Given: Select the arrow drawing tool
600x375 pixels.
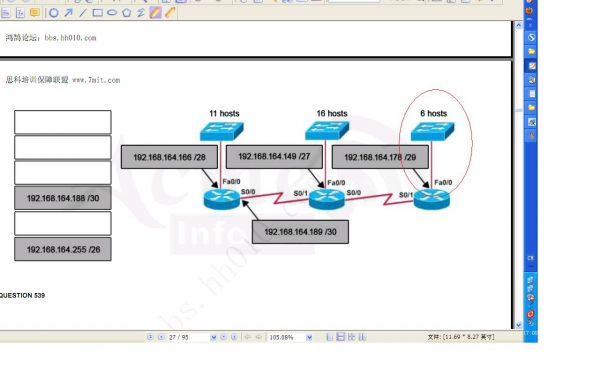Looking at the screenshot, I should (68, 13).
